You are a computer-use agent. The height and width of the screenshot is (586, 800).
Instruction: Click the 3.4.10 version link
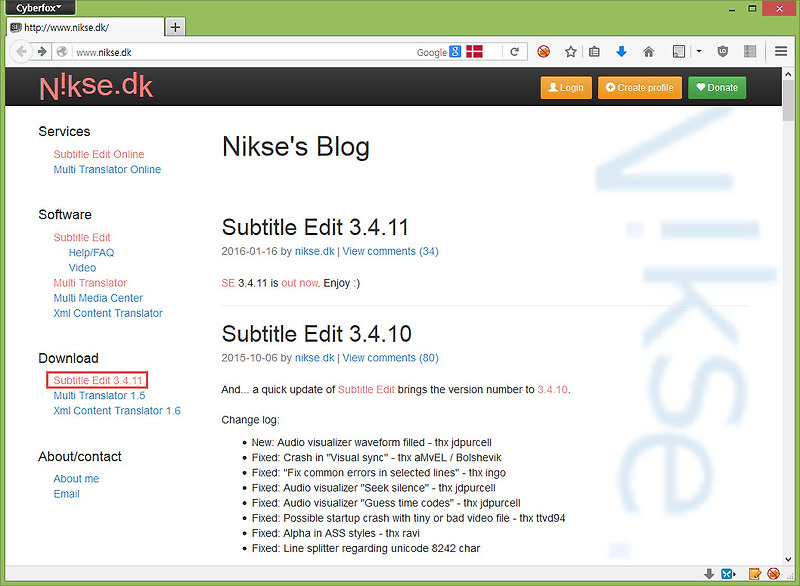pos(553,390)
